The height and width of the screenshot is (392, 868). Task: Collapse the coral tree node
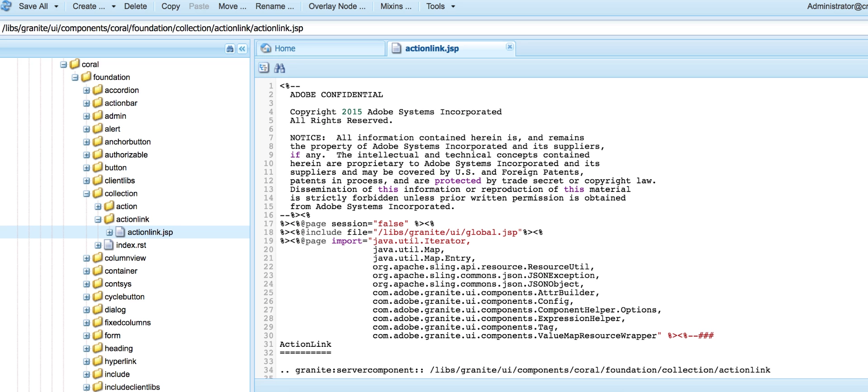(x=64, y=65)
